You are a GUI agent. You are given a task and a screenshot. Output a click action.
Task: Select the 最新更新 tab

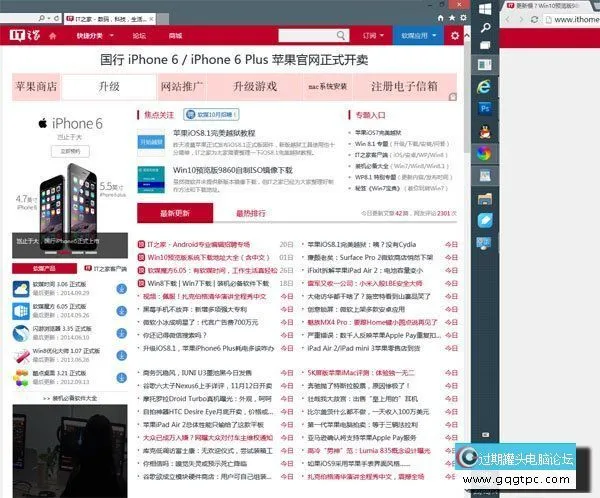(x=175, y=213)
